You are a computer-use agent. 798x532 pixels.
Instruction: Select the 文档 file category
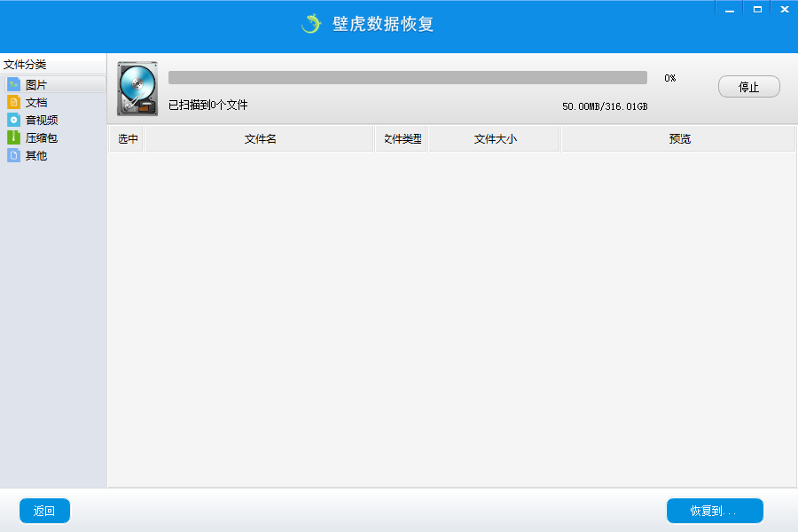point(55,102)
